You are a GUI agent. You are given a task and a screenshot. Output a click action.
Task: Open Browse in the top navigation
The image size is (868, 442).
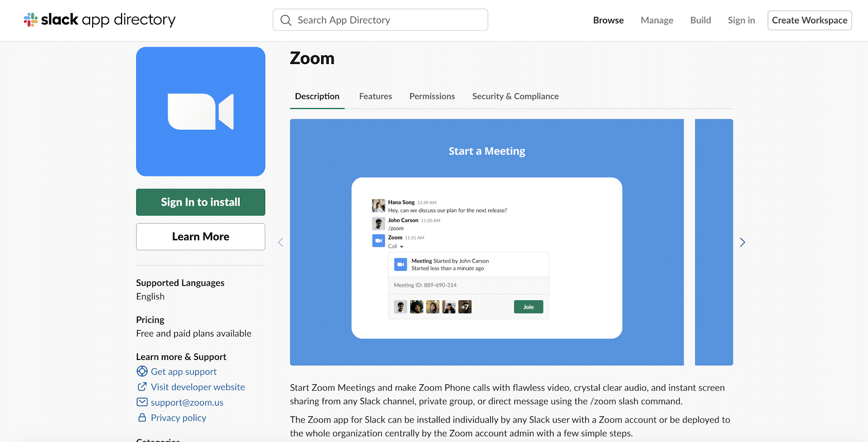(608, 20)
